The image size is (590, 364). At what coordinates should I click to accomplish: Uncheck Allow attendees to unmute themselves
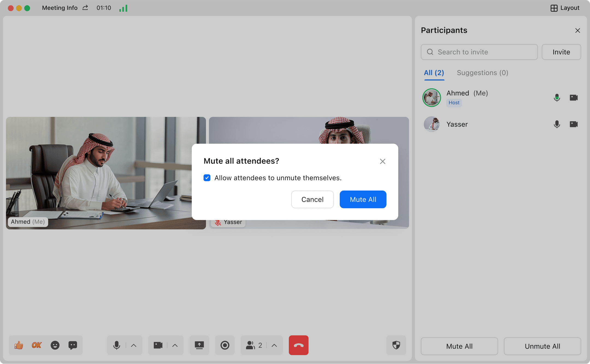tap(207, 178)
